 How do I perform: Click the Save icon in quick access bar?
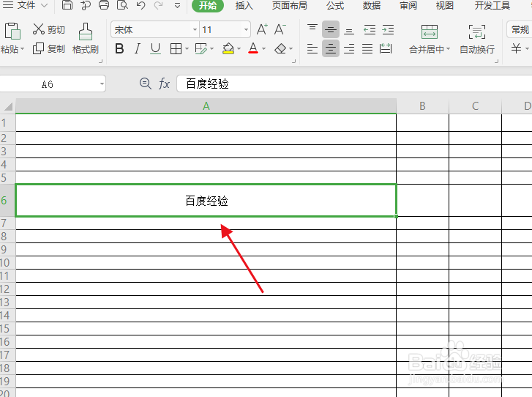(x=67, y=5)
